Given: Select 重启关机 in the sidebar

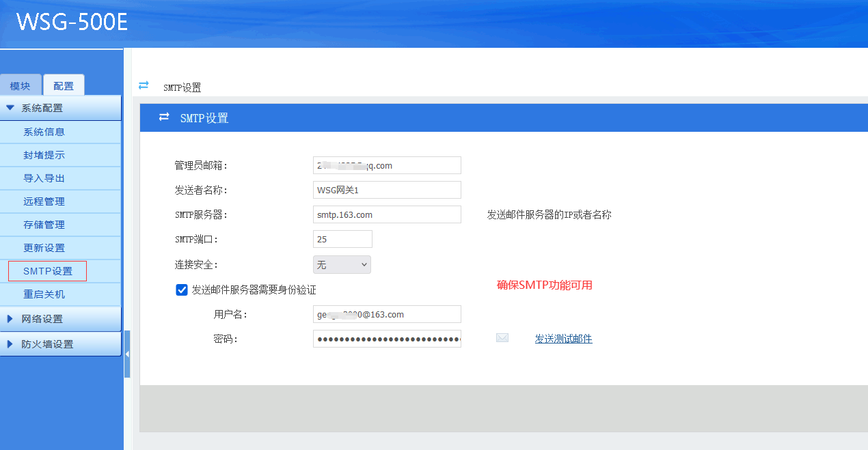Looking at the screenshot, I should [44, 294].
